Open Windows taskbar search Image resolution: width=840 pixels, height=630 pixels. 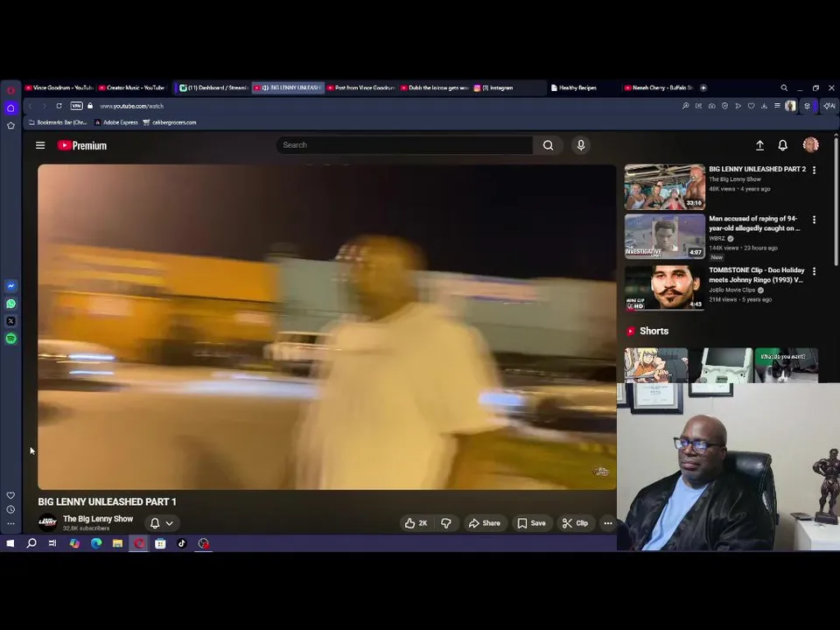click(x=31, y=543)
